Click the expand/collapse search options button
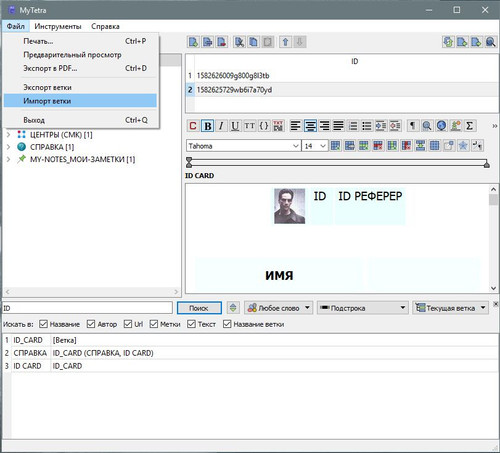Screen dimensions: 500x453 click(233, 308)
